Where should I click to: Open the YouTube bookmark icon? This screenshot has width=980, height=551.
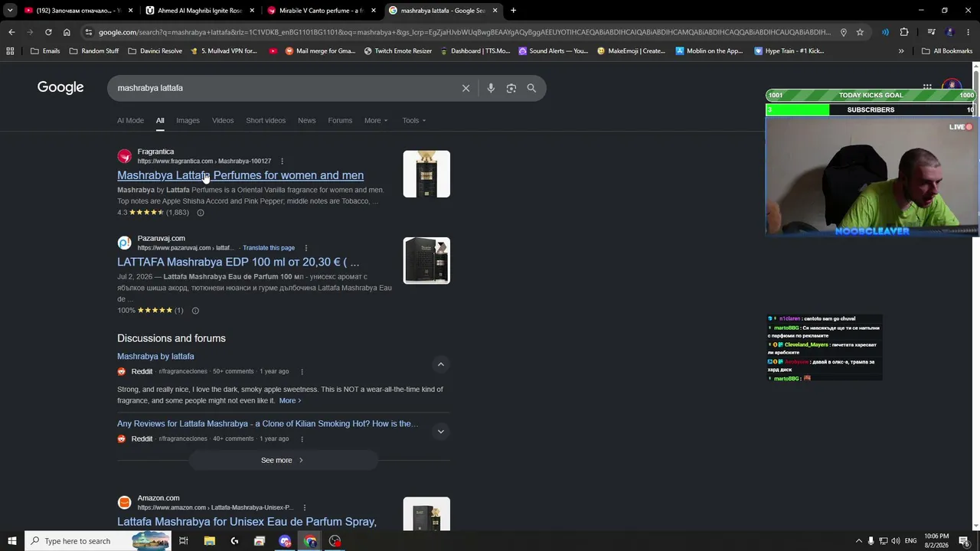(x=273, y=51)
